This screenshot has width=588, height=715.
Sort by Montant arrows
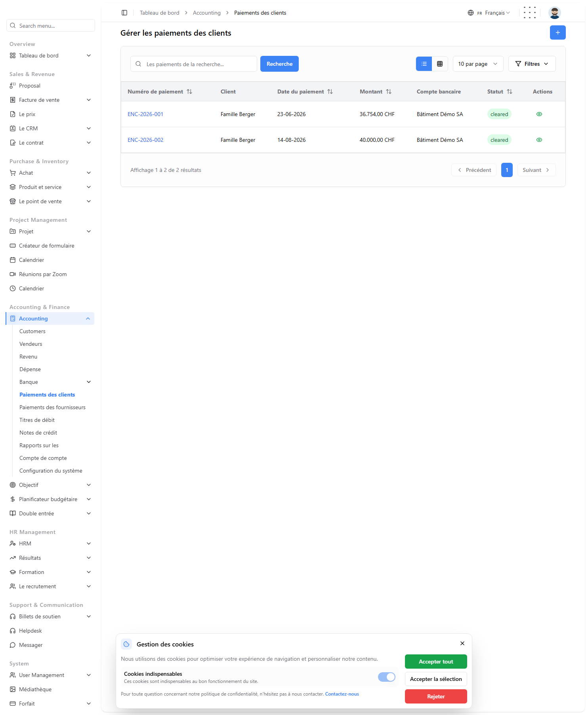pyautogui.click(x=389, y=92)
